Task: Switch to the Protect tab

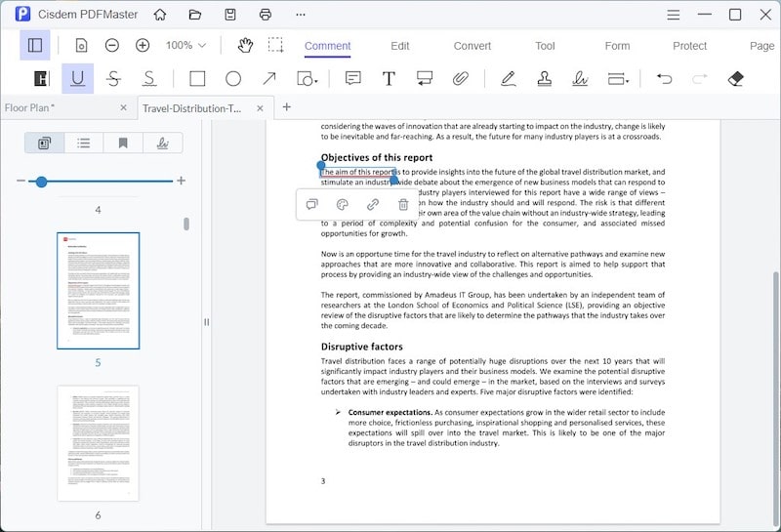Action: 690,46
